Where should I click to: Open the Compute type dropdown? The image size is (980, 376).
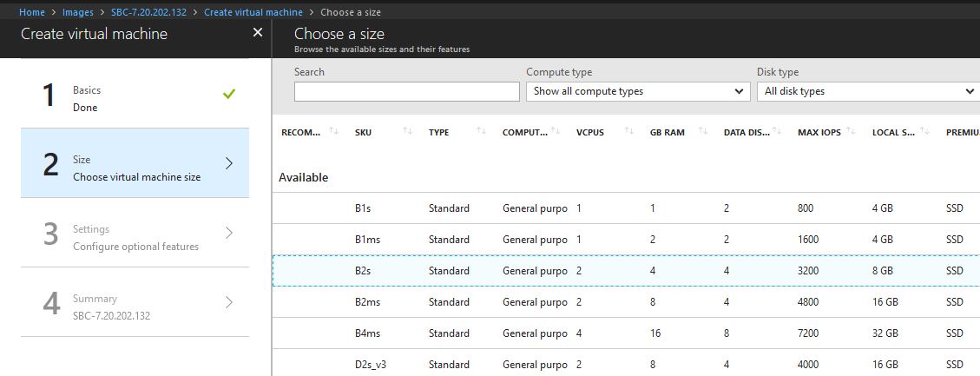pos(638,91)
